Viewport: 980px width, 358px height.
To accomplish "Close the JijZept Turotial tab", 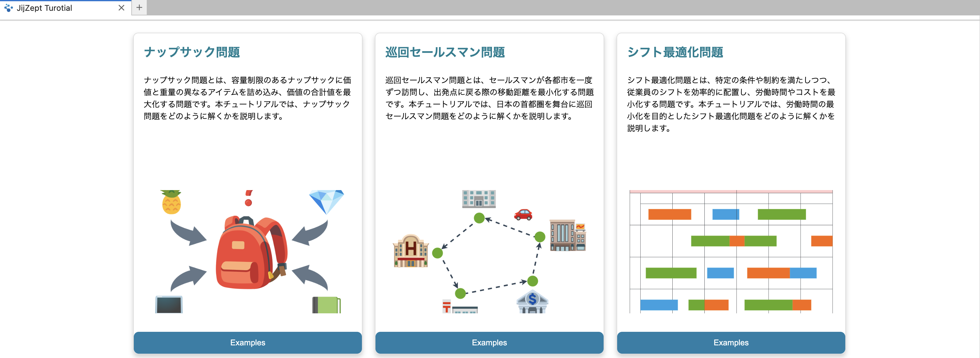I will tap(121, 8).
